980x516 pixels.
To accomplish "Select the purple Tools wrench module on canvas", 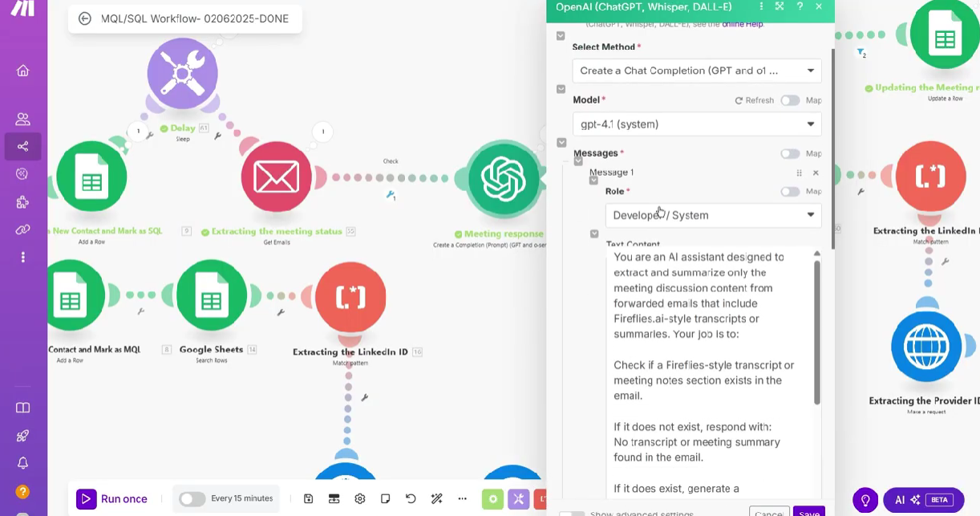I will click(x=183, y=74).
